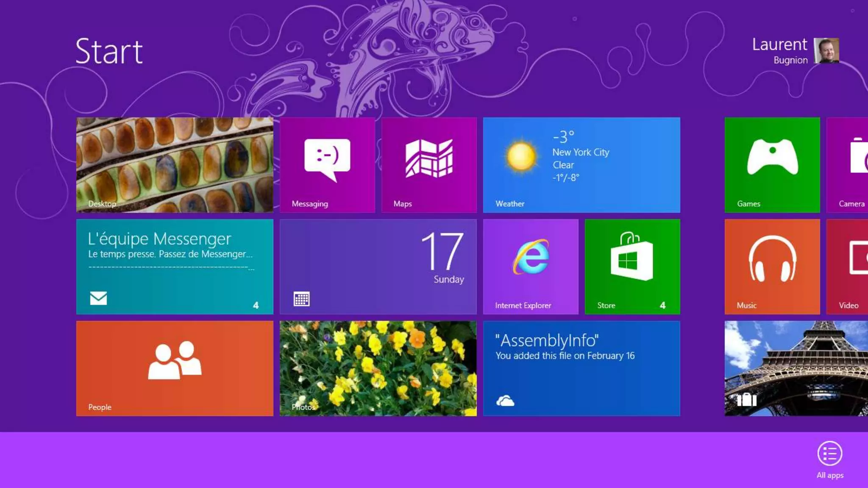
Task: Launch the Store shopping bag tile
Action: 632,266
